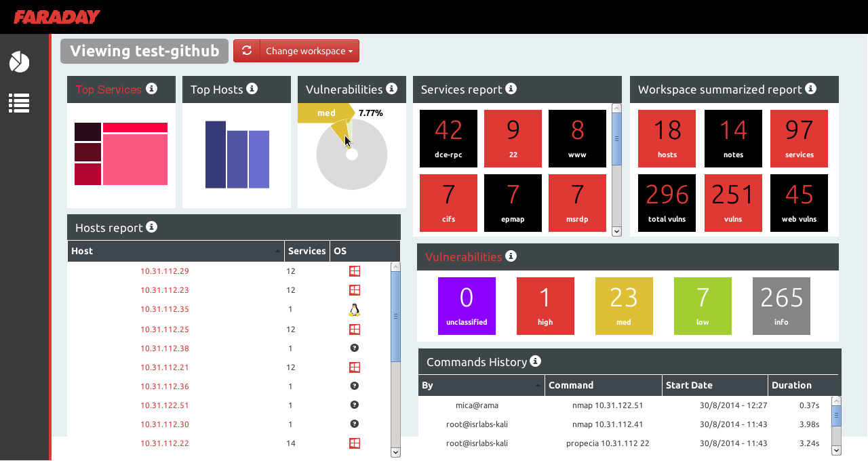The width and height of the screenshot is (868, 461).
Task: Open the list view sidebar icon
Action: click(19, 103)
